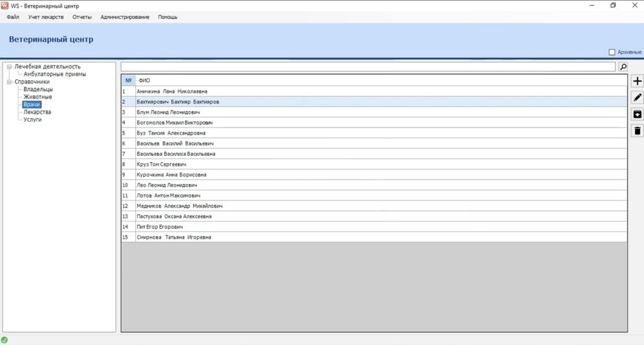The image size is (644, 345).
Task: Open the Файл menu
Action: (x=13, y=17)
